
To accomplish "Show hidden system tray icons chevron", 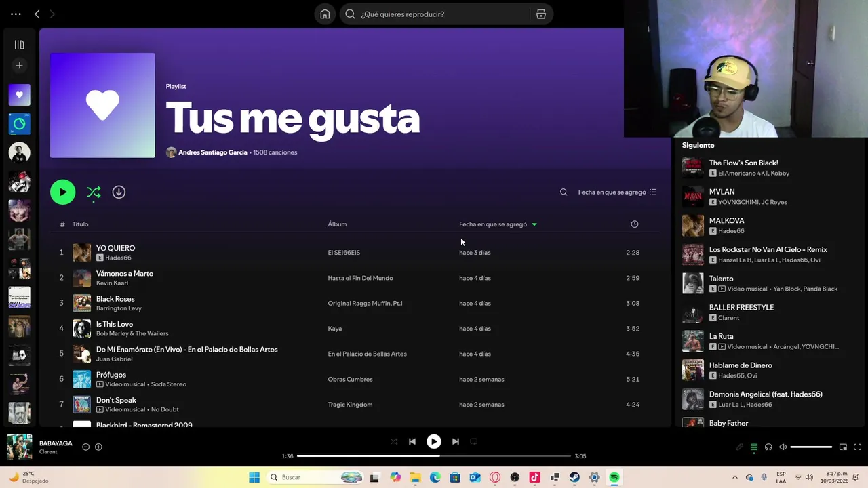I will (735, 477).
